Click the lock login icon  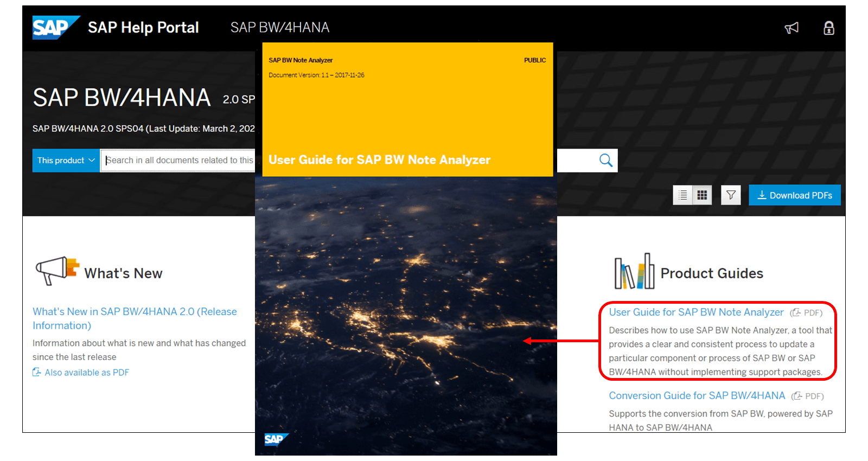(x=829, y=28)
